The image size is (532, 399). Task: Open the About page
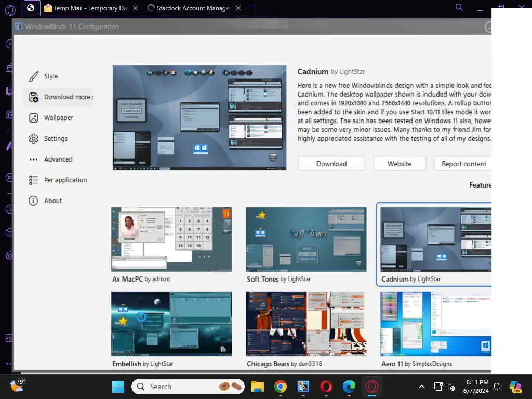pos(58,201)
